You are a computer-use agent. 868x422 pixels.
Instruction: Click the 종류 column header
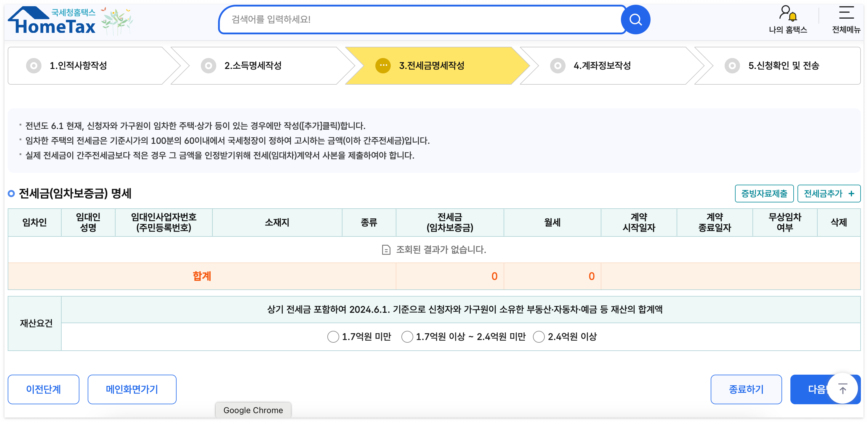369,223
